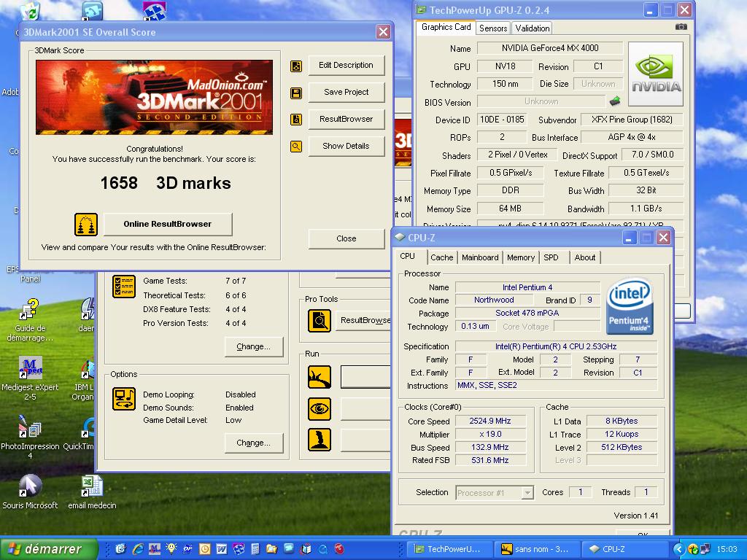The height and width of the screenshot is (560, 747).
Task: Click the joystick Game Demo icon under Run
Action: (x=320, y=440)
